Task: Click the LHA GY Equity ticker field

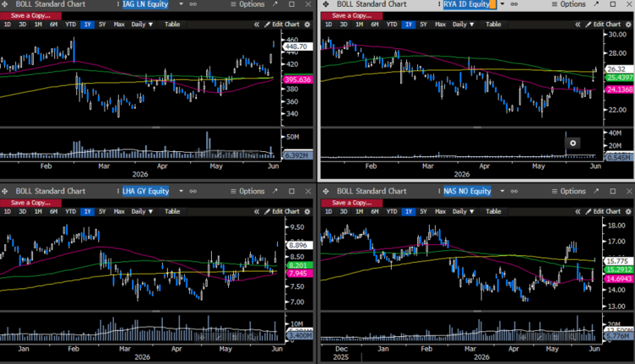Action: click(146, 191)
